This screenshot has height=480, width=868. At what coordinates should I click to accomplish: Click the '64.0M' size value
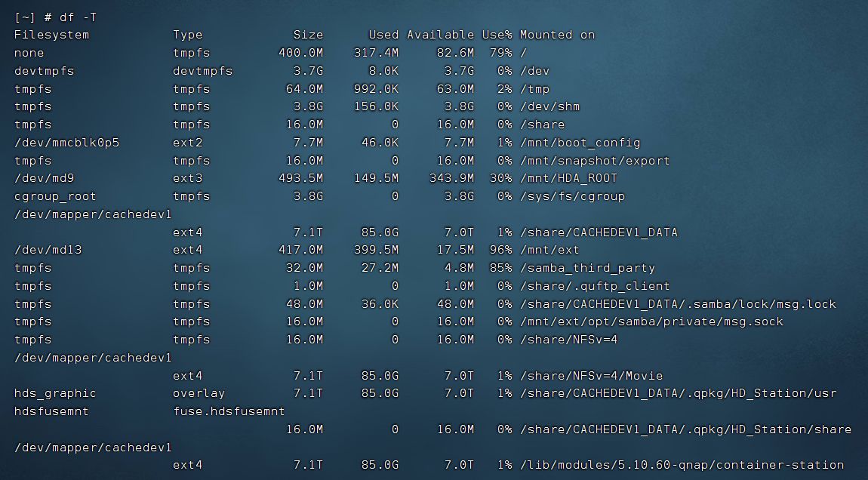coord(304,89)
